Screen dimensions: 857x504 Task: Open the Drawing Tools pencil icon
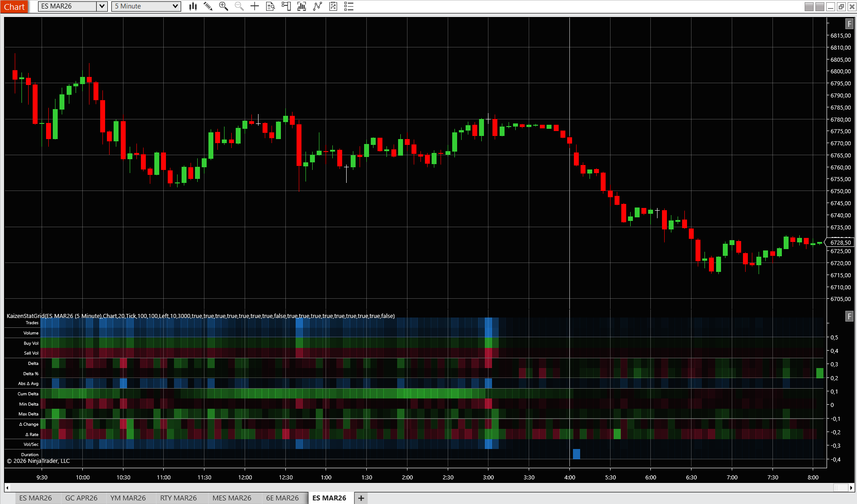click(208, 6)
